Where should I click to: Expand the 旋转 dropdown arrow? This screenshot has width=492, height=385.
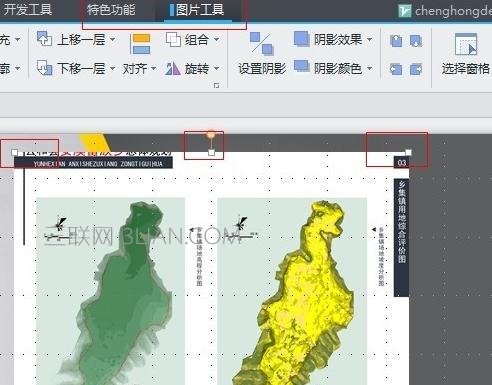217,68
